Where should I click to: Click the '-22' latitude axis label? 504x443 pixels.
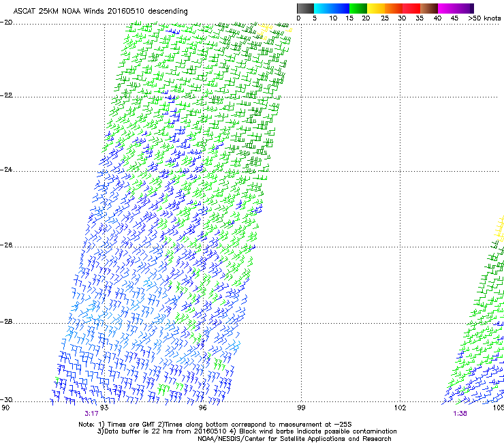point(6,95)
